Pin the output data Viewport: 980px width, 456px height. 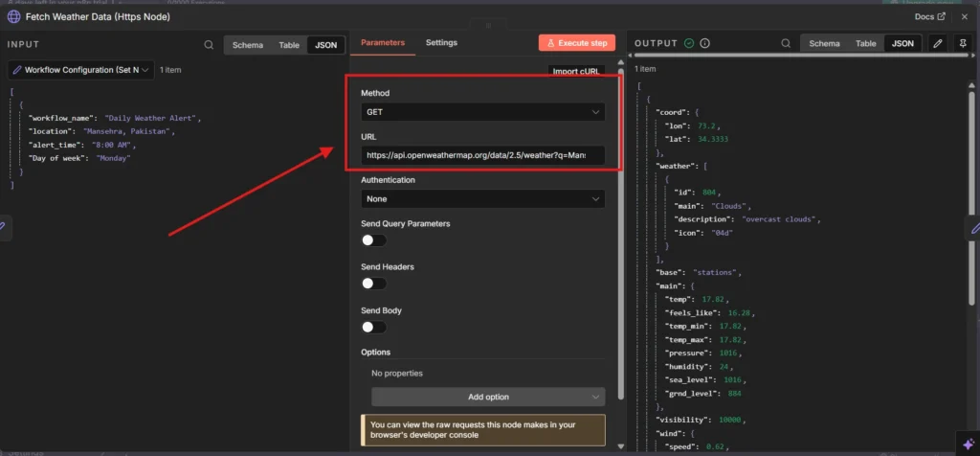pyautogui.click(x=963, y=44)
